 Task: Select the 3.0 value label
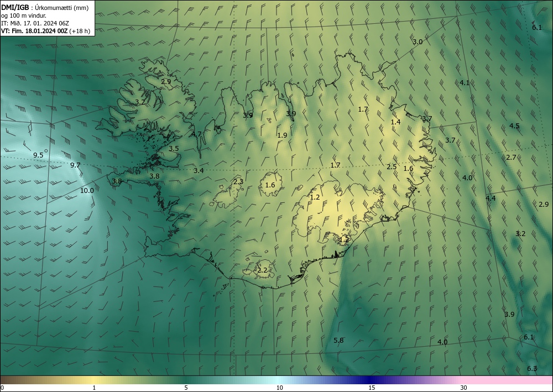(x=418, y=42)
